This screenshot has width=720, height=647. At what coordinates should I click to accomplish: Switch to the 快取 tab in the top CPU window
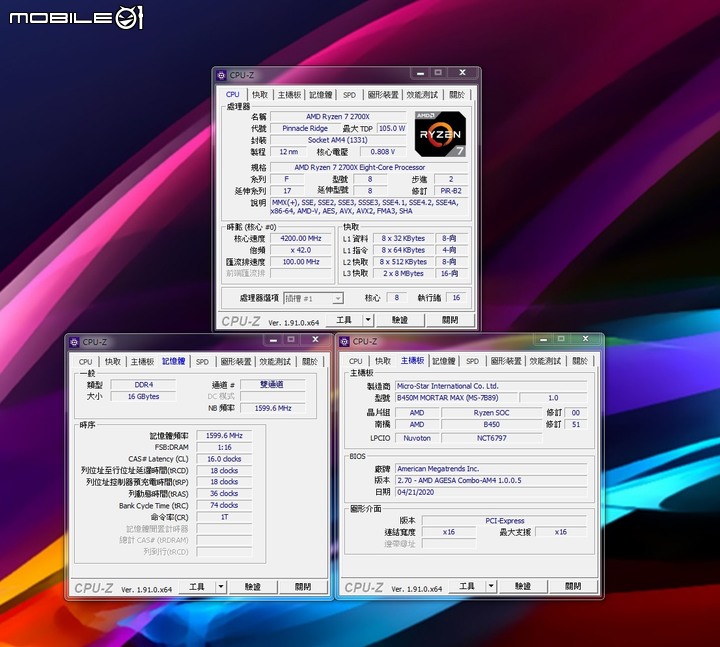[x=260, y=95]
